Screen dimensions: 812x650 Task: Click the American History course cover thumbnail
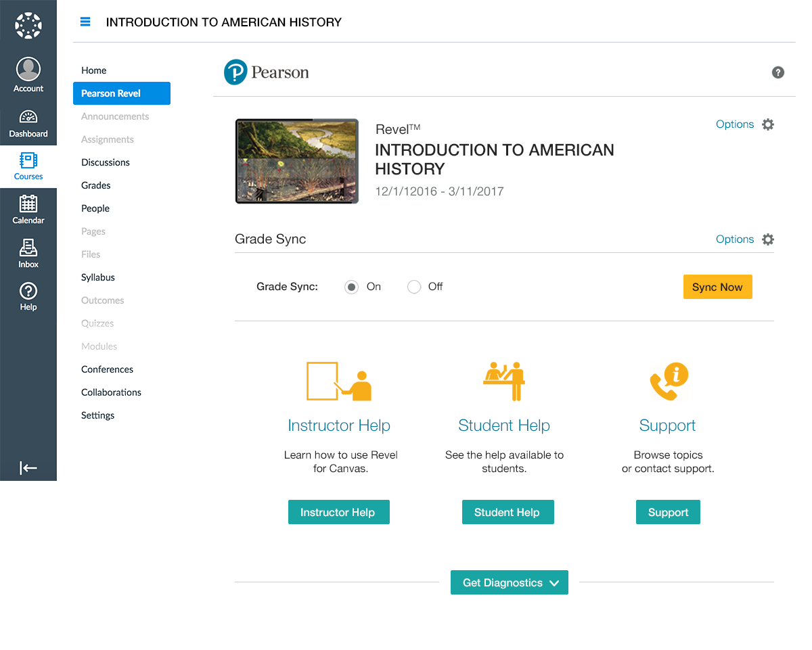[x=297, y=161]
